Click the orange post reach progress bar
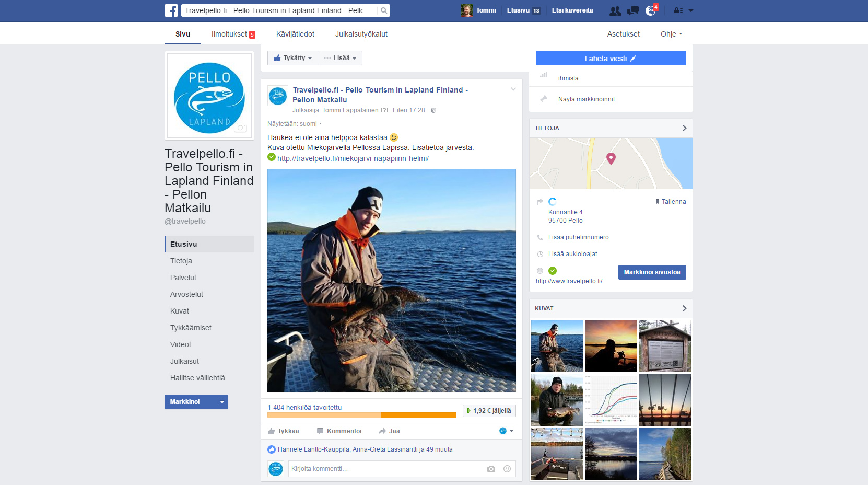The width and height of the screenshot is (868, 485). 362,415
